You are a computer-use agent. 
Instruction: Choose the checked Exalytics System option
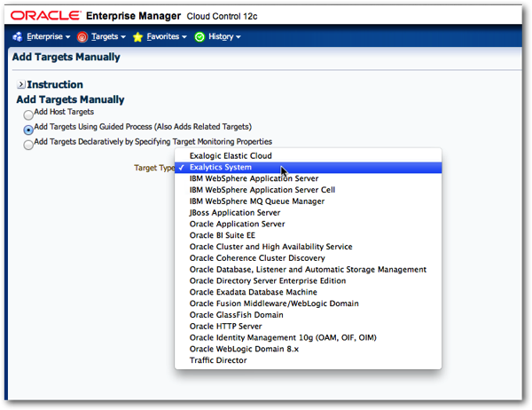point(308,167)
